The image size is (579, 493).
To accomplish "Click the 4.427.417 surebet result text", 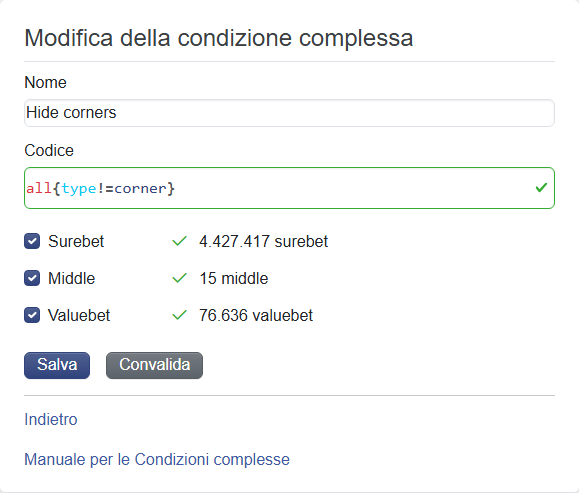I will click(x=264, y=242).
